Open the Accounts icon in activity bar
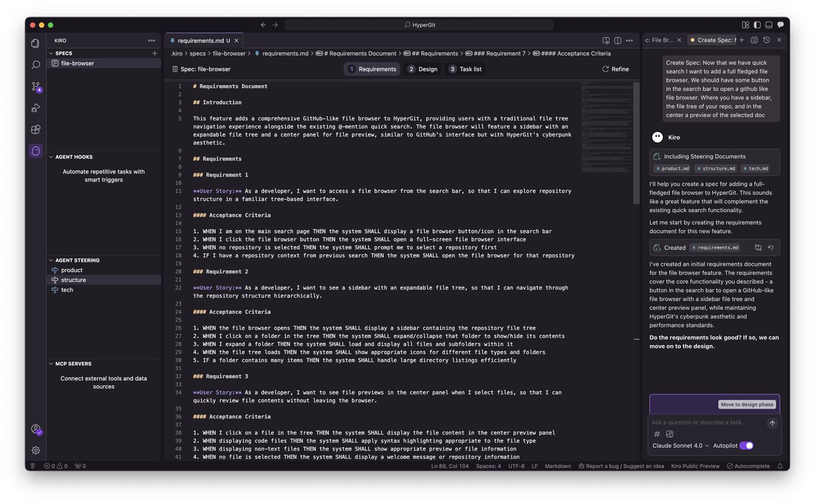 coord(35,429)
